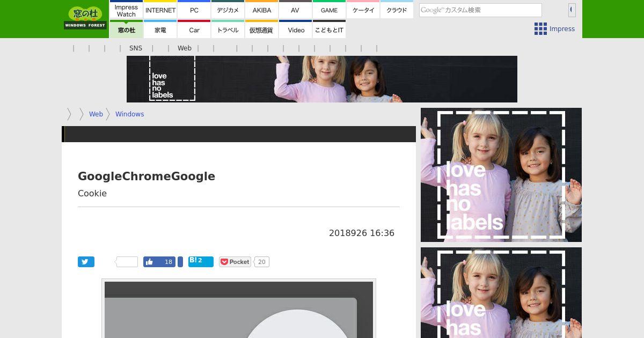Open the article screenshot image

[x=239, y=310]
